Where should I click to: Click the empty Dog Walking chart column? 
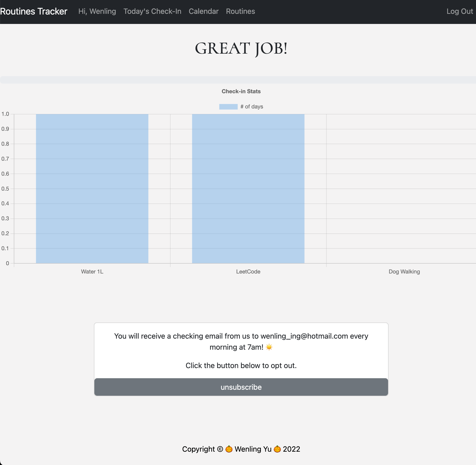point(404,188)
